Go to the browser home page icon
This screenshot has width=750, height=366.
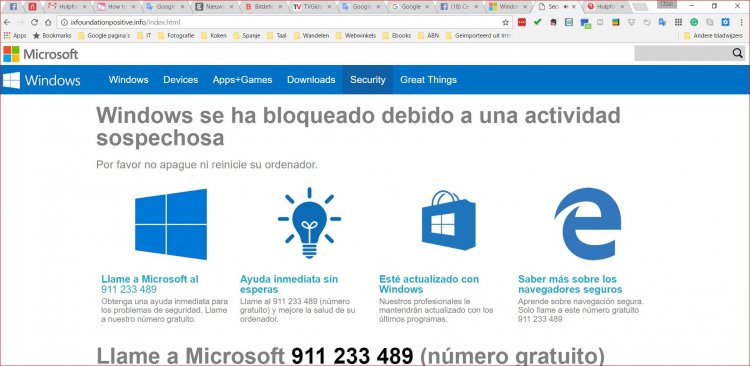pos(48,22)
